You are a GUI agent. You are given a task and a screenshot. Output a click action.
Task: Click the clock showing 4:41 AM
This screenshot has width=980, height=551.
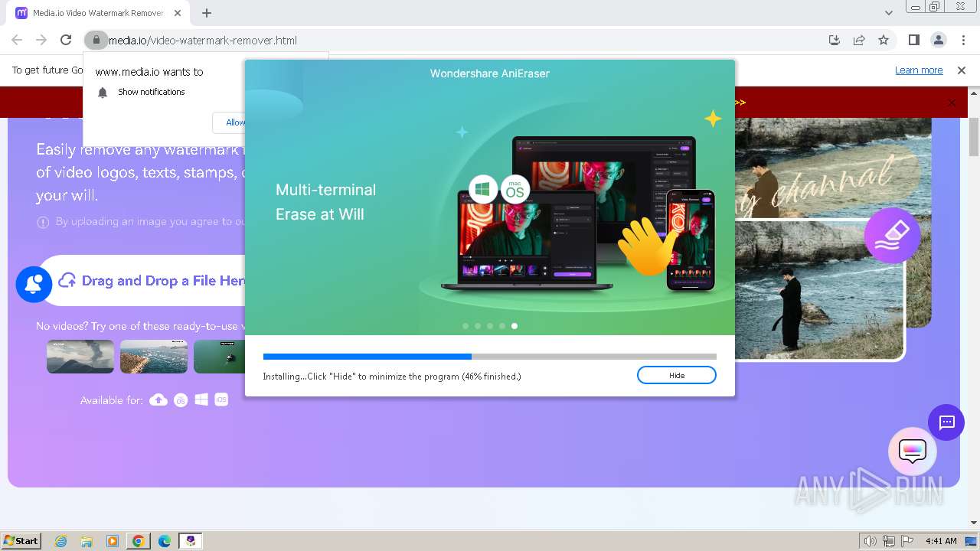[x=941, y=541]
